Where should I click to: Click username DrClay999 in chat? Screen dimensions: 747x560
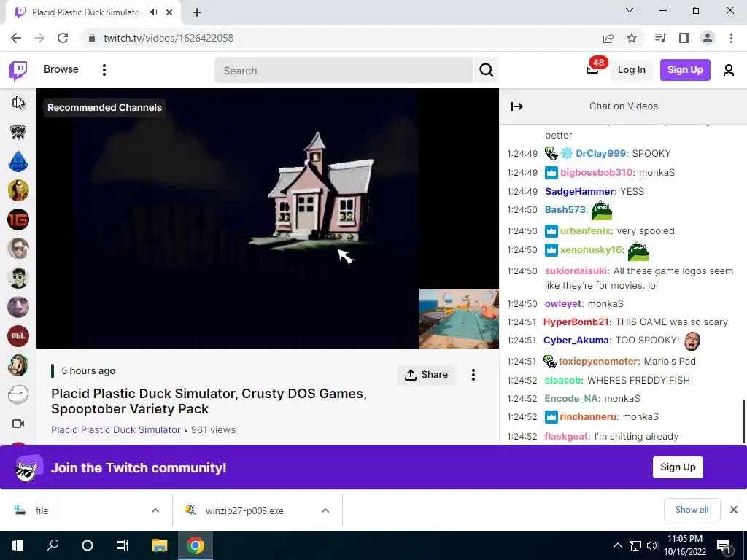(601, 153)
